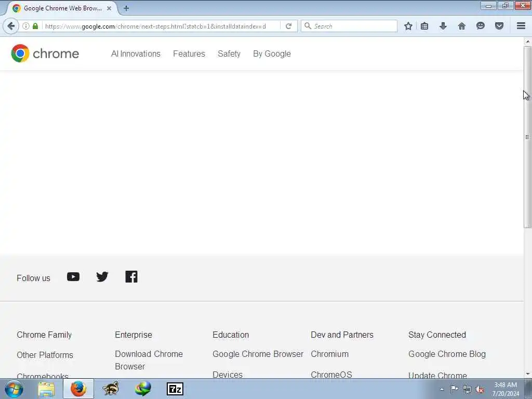532x399 pixels.
Task: Open 7-Zip from the taskbar
Action: (175, 389)
